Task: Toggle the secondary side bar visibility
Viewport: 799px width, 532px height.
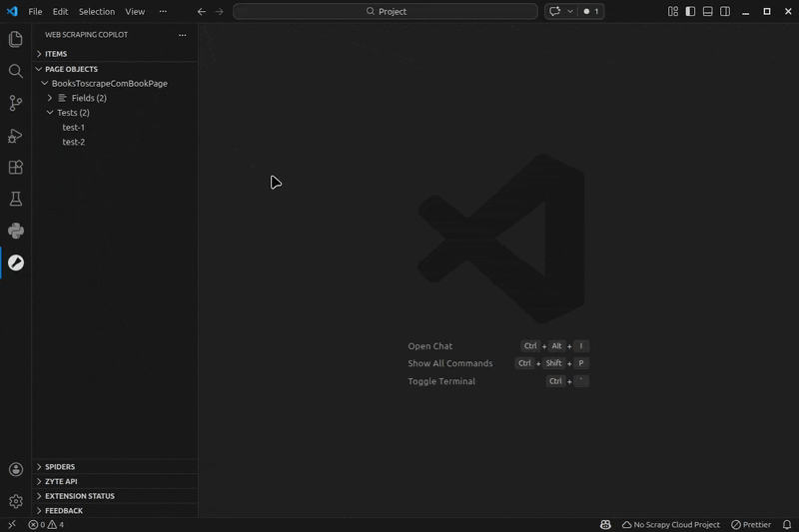Action: [724, 11]
